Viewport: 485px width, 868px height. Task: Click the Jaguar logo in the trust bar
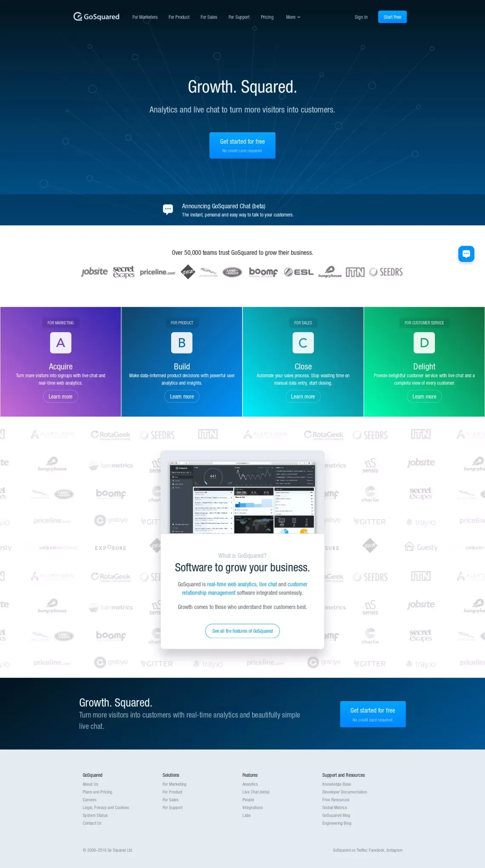coord(208,272)
